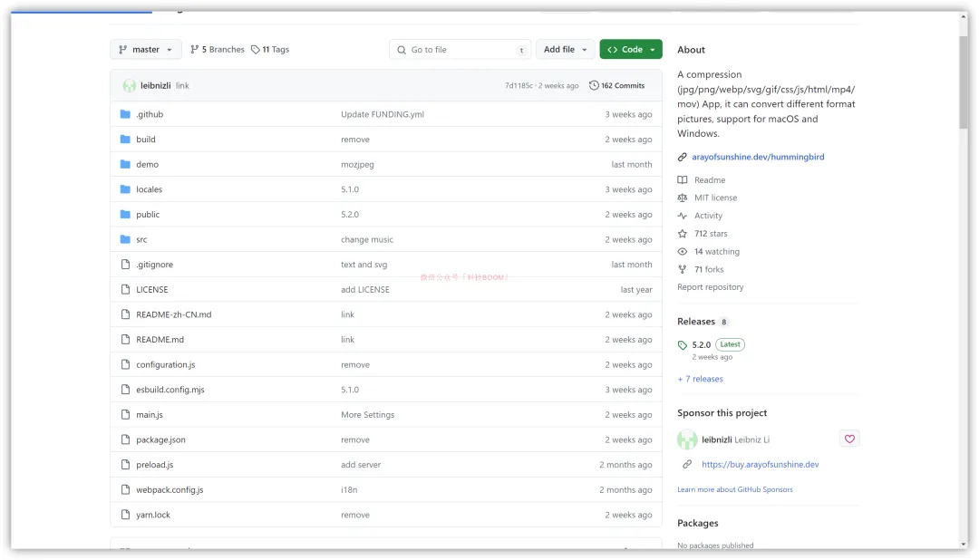Open configuration.js file name
The width and height of the screenshot is (979, 560).
[x=166, y=364]
